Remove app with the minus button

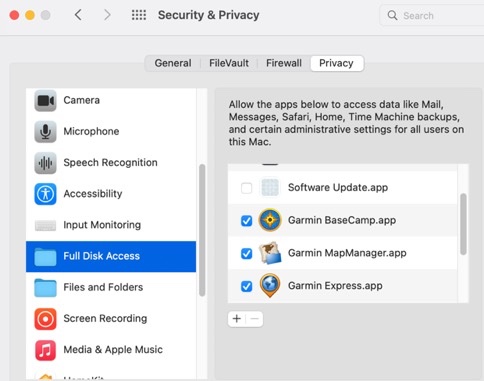point(254,319)
